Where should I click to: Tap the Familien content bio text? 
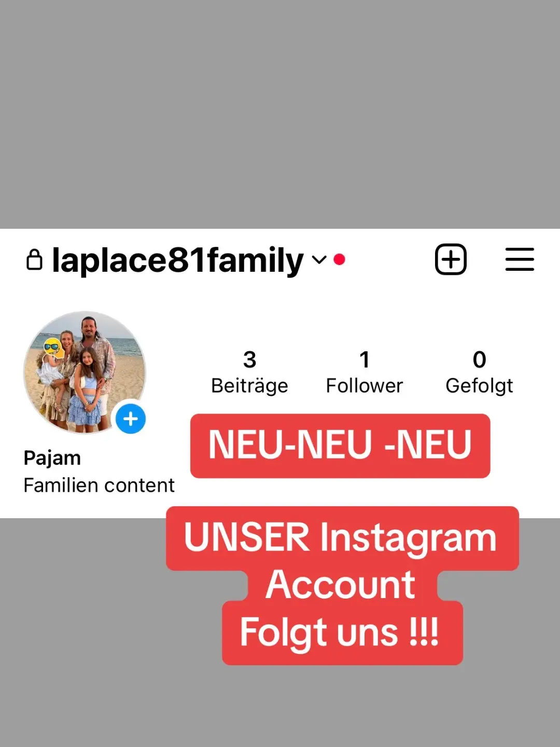[99, 485]
